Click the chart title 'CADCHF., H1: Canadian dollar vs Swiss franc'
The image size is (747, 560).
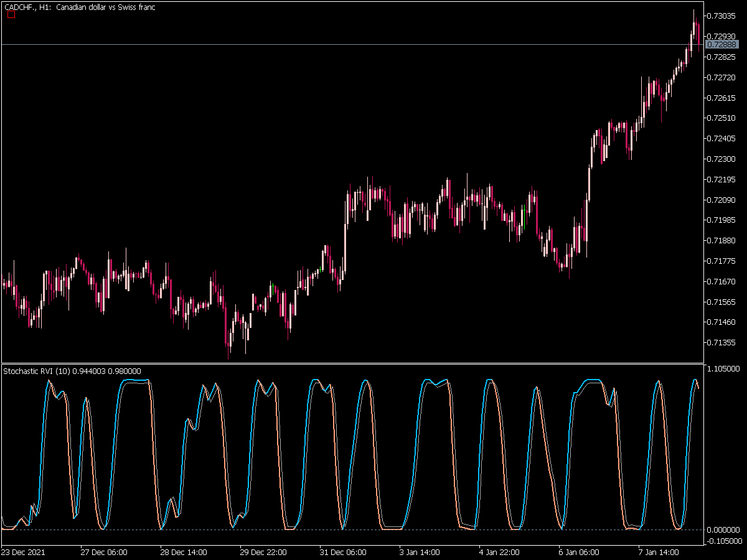coord(80,7)
